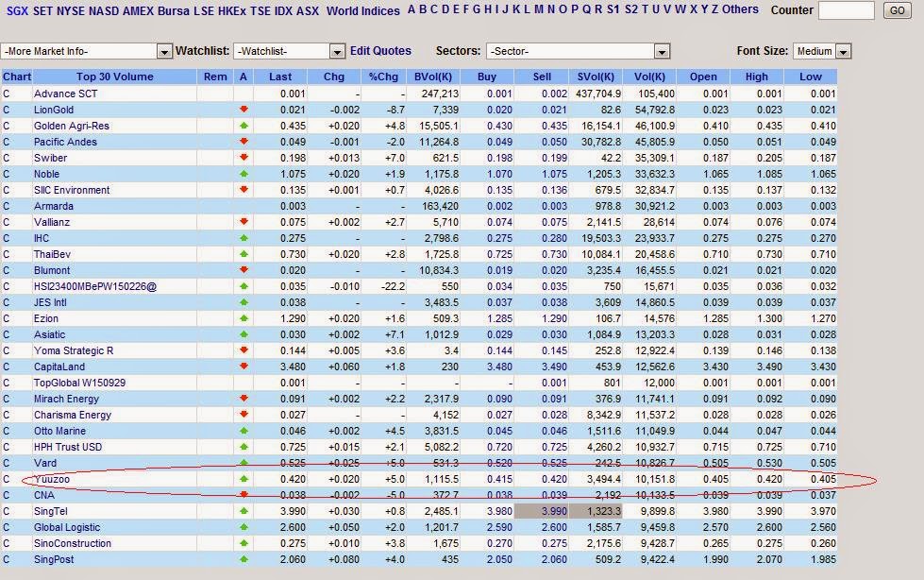Open the TopGlobal W150929 link
The height and width of the screenshot is (580, 924).
point(79,383)
